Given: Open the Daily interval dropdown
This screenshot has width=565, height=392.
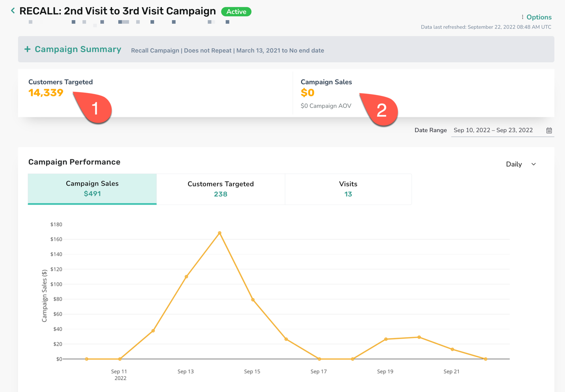Looking at the screenshot, I should [521, 164].
